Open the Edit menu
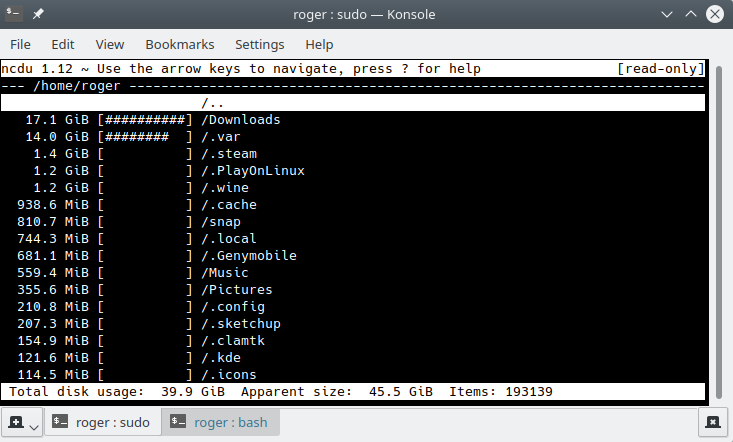Screen dimensions: 733x442 [x=63, y=44]
